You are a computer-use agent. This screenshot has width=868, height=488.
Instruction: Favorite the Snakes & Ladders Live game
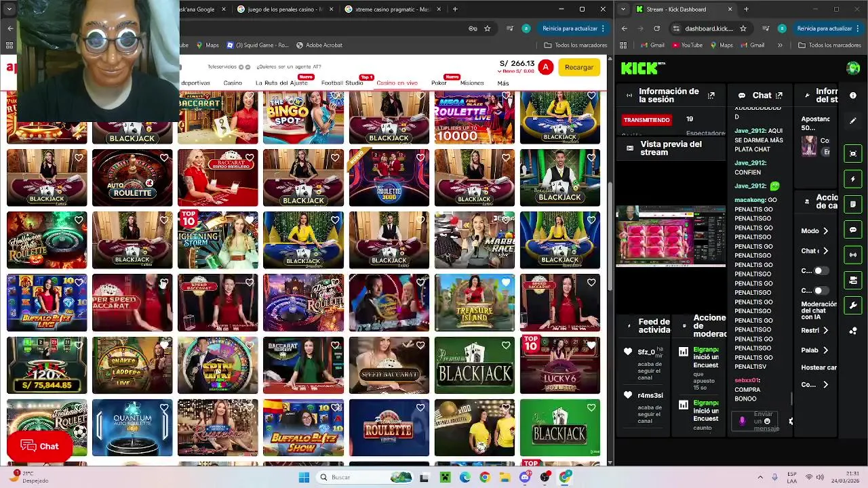pos(164,345)
